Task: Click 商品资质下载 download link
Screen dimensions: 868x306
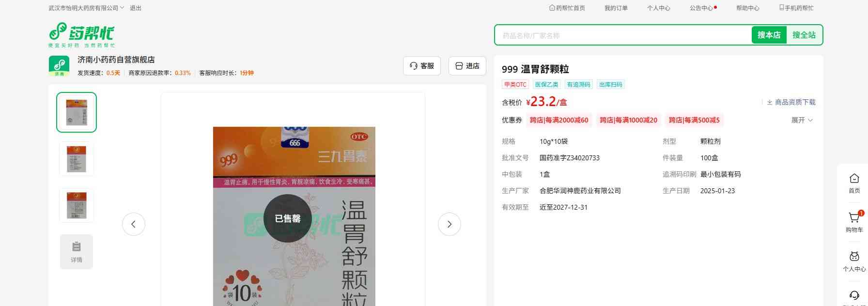Action: [791, 102]
